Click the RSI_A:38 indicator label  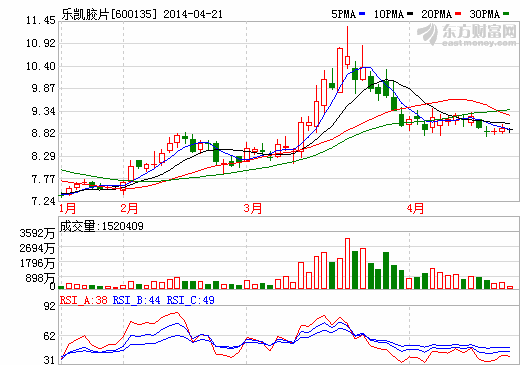pos(84,300)
